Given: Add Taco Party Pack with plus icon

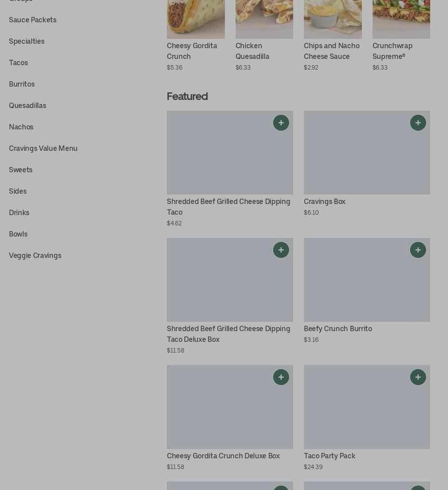Looking at the screenshot, I should click(x=418, y=377).
